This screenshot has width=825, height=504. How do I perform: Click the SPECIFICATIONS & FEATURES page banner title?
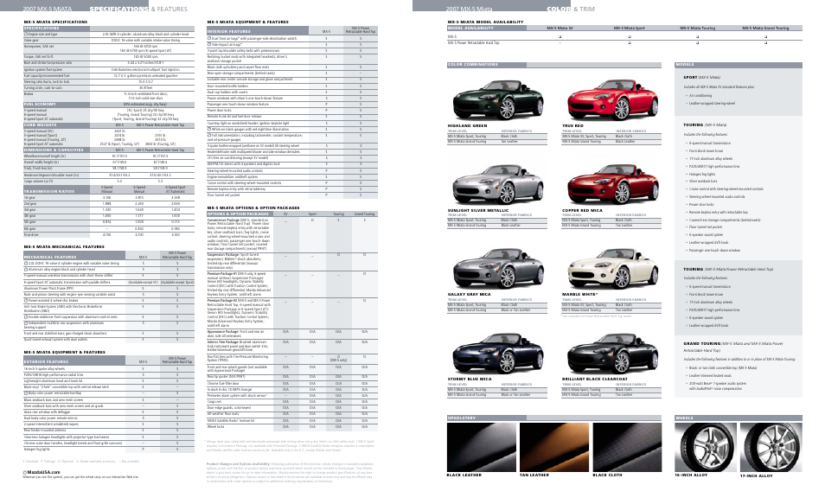coord(138,9)
